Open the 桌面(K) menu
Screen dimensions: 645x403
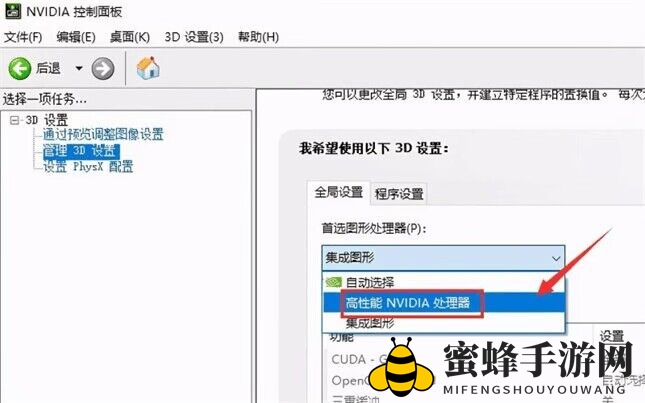coord(130,37)
